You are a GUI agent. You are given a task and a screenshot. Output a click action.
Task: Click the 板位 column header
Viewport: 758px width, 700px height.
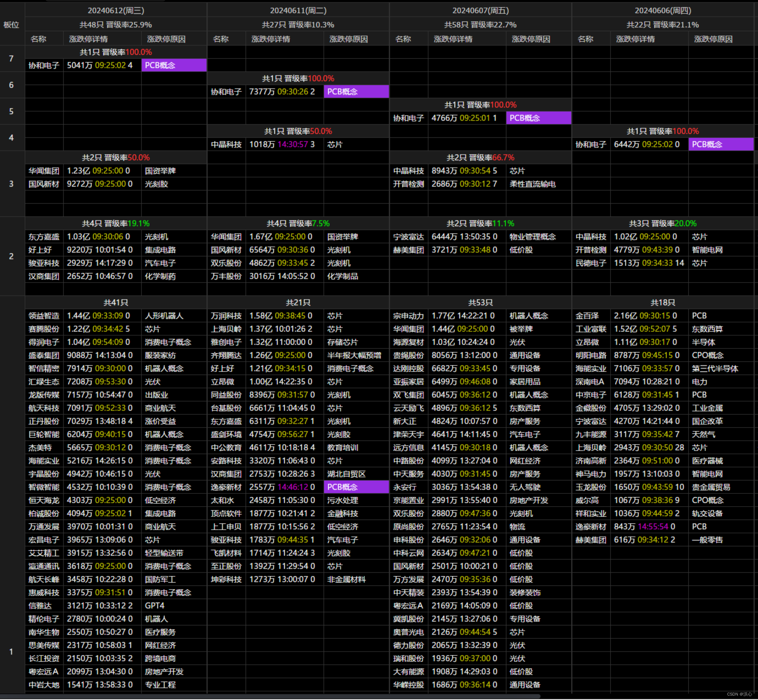(x=11, y=25)
